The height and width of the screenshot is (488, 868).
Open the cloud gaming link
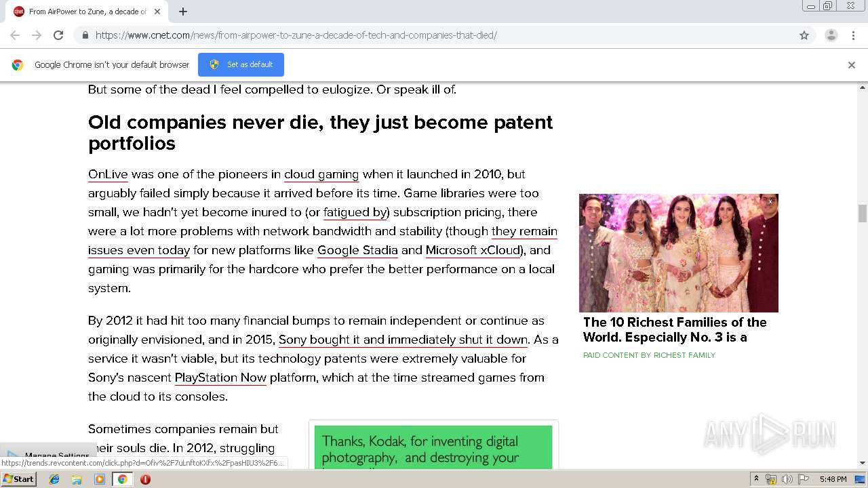click(x=321, y=174)
